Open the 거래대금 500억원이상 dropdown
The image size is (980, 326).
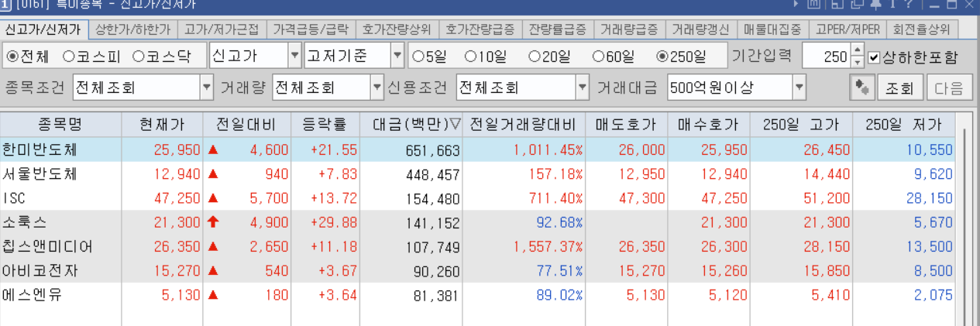click(x=799, y=88)
